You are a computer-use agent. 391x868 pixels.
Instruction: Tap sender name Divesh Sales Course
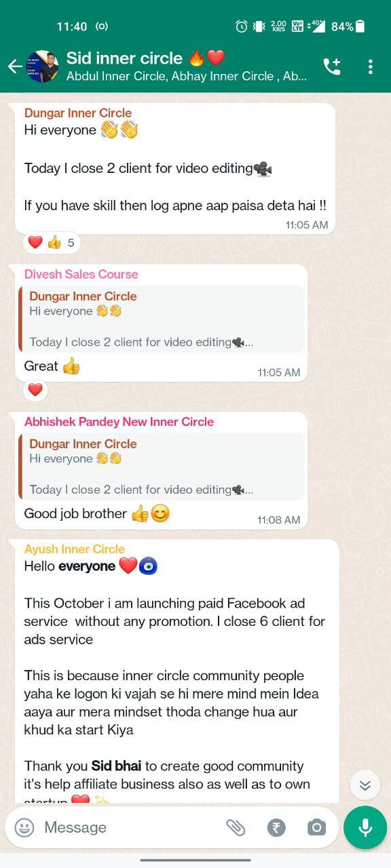(x=81, y=274)
